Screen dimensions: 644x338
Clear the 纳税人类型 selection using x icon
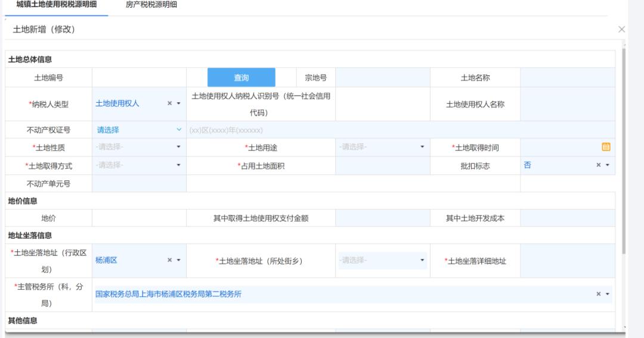point(169,104)
